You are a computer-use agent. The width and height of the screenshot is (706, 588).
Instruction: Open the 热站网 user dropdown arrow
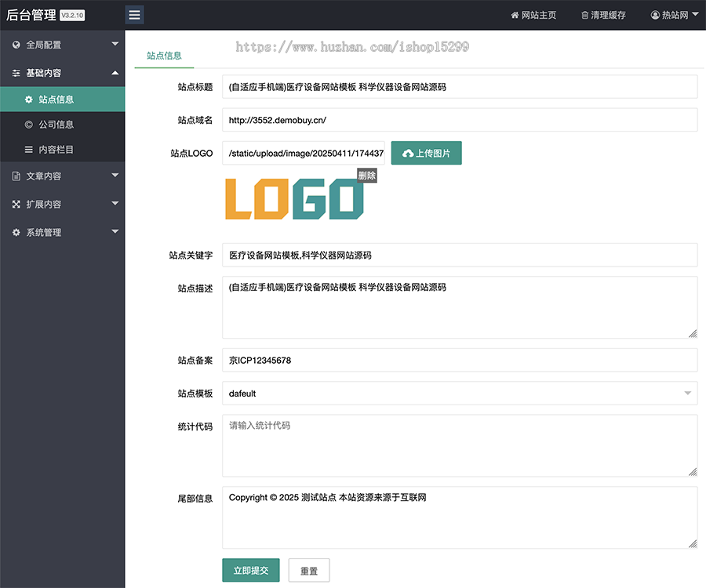click(695, 14)
